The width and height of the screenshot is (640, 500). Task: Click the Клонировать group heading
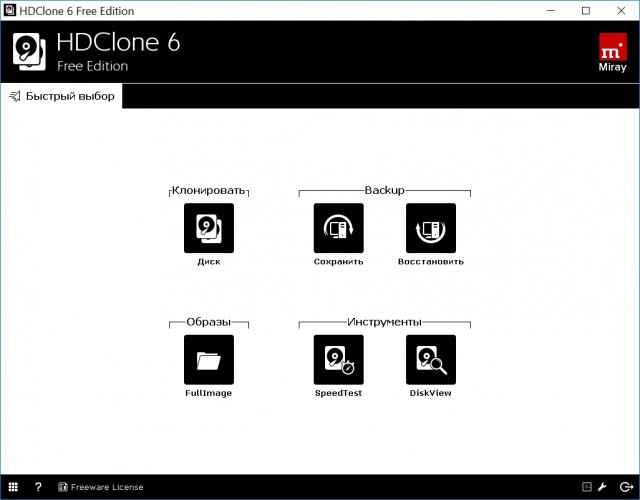(x=209, y=190)
